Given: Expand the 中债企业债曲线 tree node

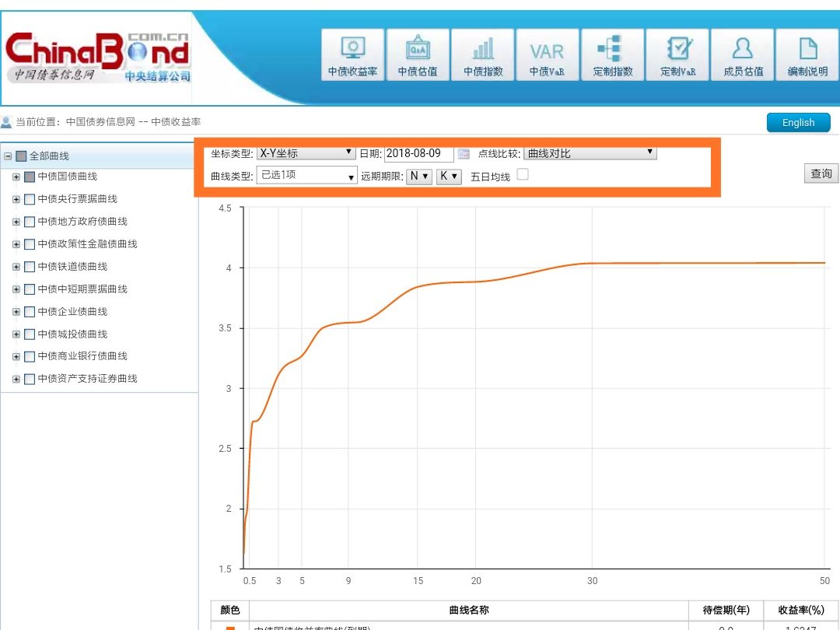Looking at the screenshot, I should click(x=16, y=312).
